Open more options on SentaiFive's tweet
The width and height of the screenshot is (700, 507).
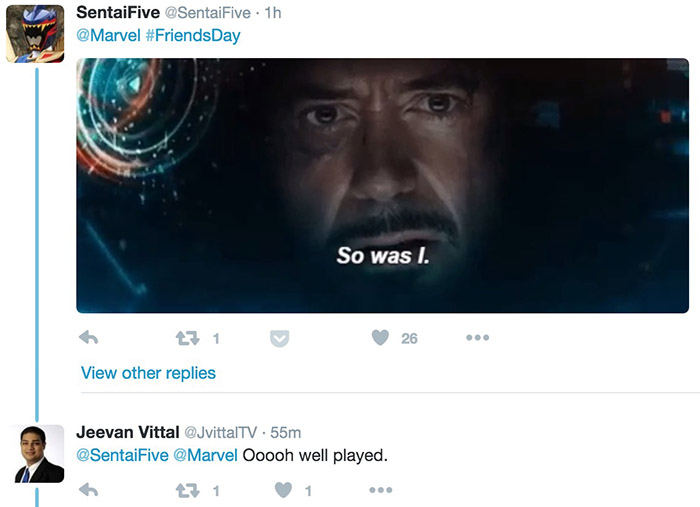tap(477, 339)
